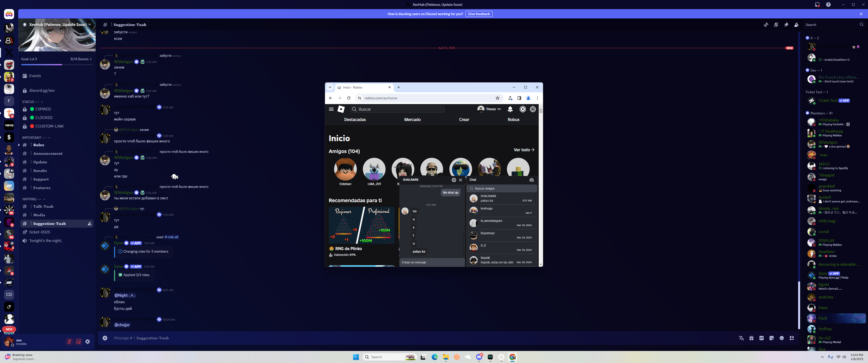Image resolution: width=868 pixels, height=363 pixels.
Task: Toggle notification settings bell in header
Action: click(x=776, y=25)
